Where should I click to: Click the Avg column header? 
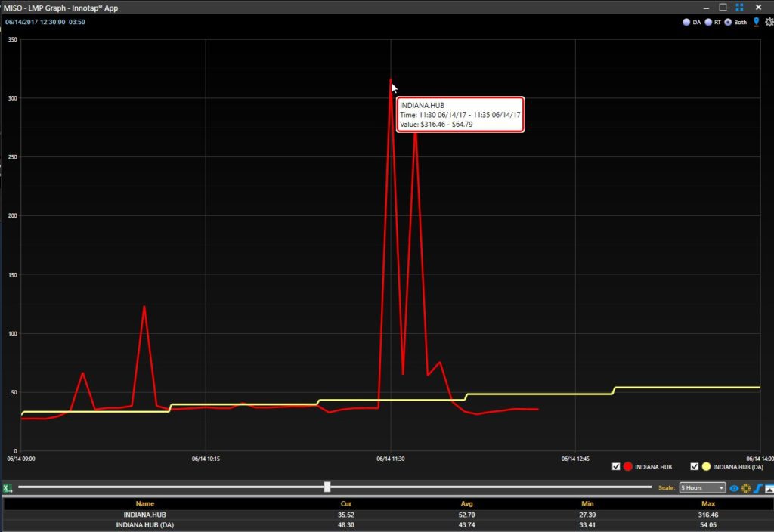pos(466,503)
